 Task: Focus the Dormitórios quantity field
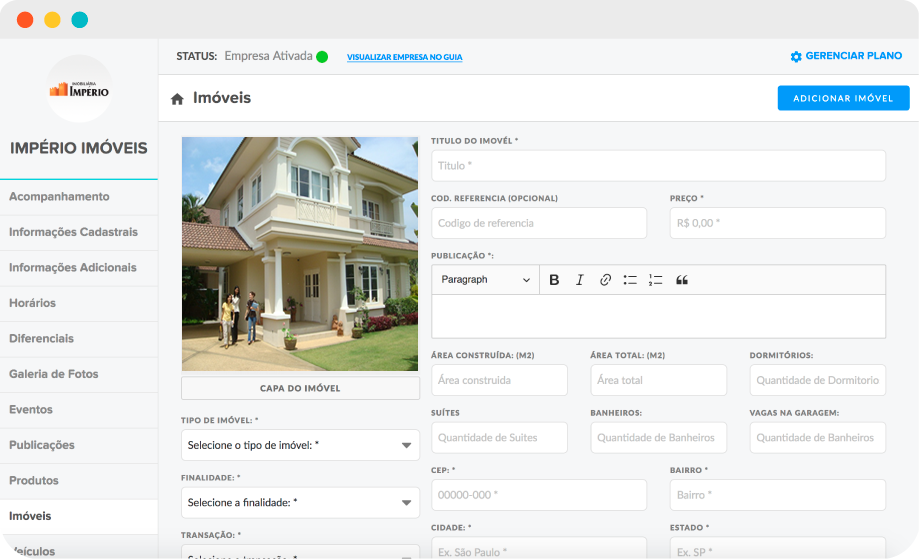coord(817,380)
